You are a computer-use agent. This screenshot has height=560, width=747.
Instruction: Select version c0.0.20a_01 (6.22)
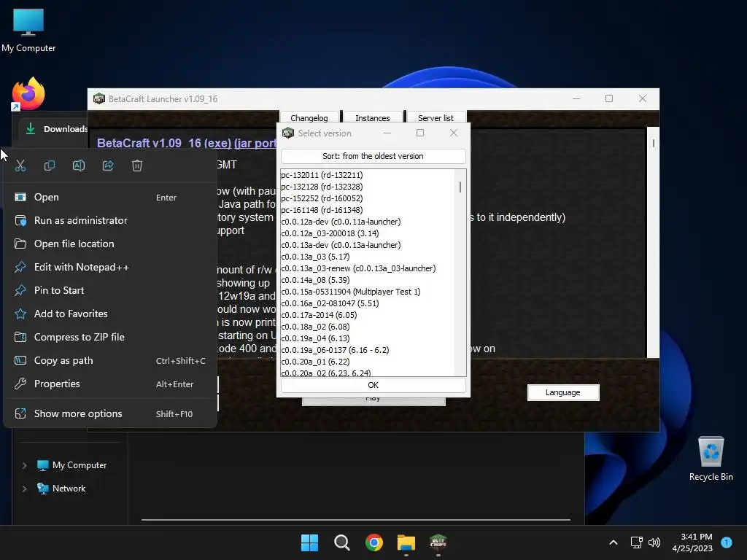(x=315, y=362)
